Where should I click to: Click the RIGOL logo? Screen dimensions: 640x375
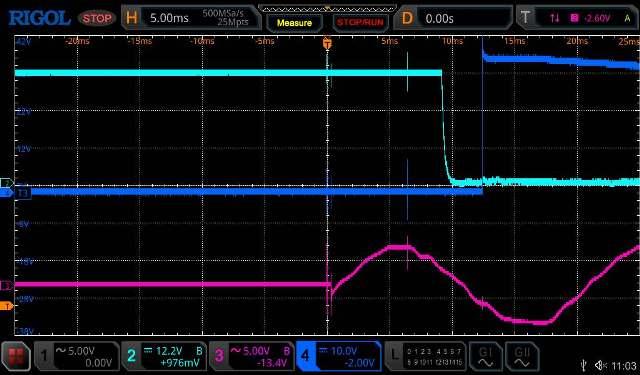[x=39, y=18]
